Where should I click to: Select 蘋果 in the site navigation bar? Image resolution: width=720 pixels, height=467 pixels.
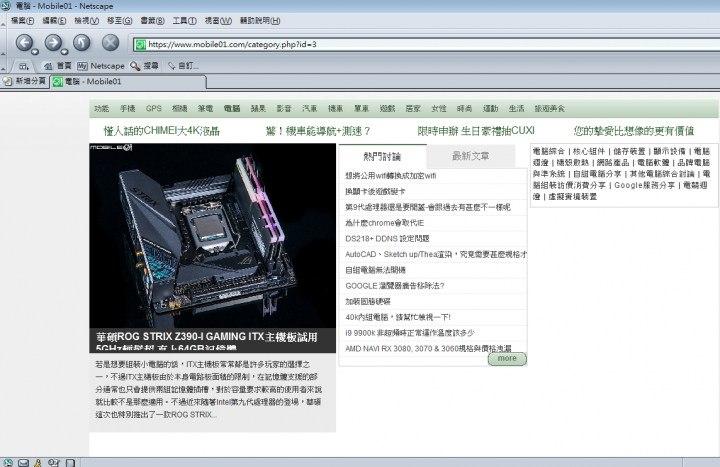click(x=258, y=109)
